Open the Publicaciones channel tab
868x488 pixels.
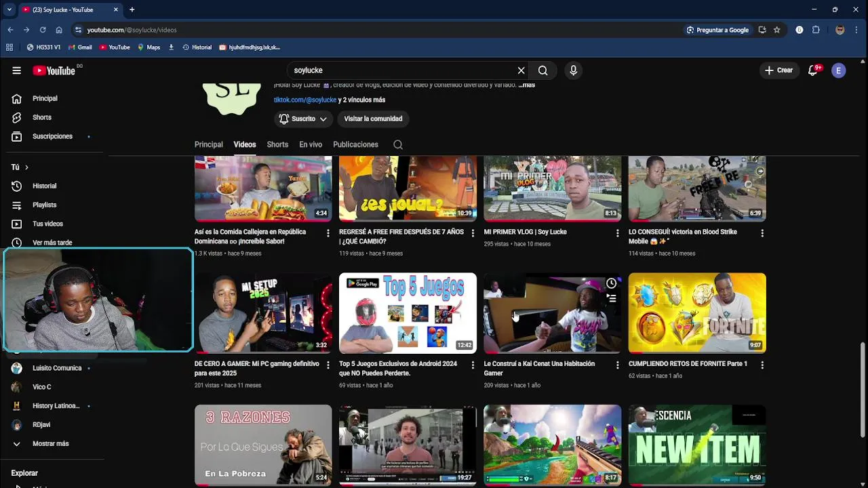(x=355, y=144)
